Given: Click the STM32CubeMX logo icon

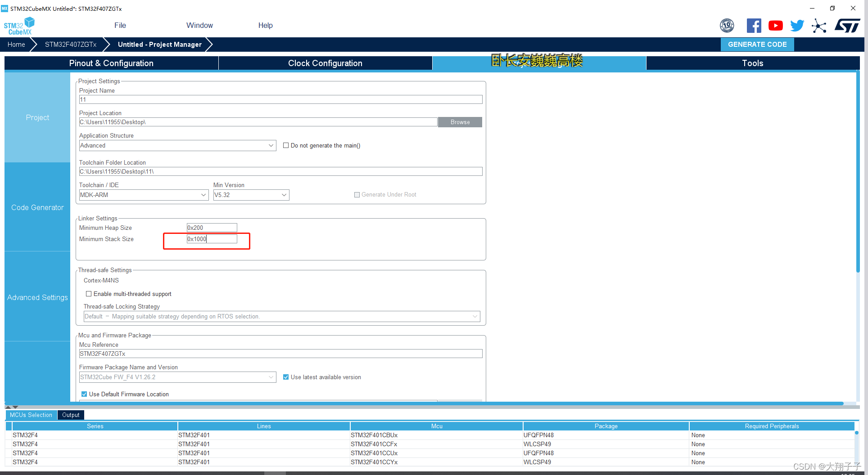Looking at the screenshot, I should tap(19, 26).
